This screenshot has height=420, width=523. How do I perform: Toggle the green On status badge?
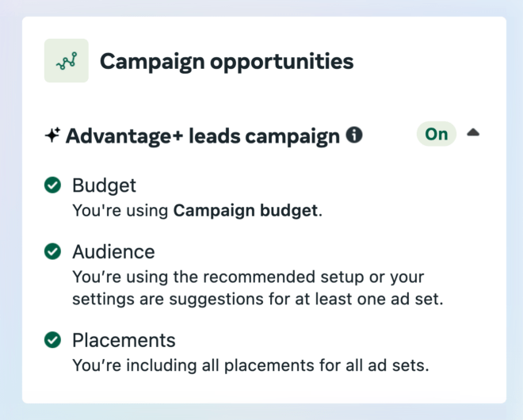click(x=437, y=134)
